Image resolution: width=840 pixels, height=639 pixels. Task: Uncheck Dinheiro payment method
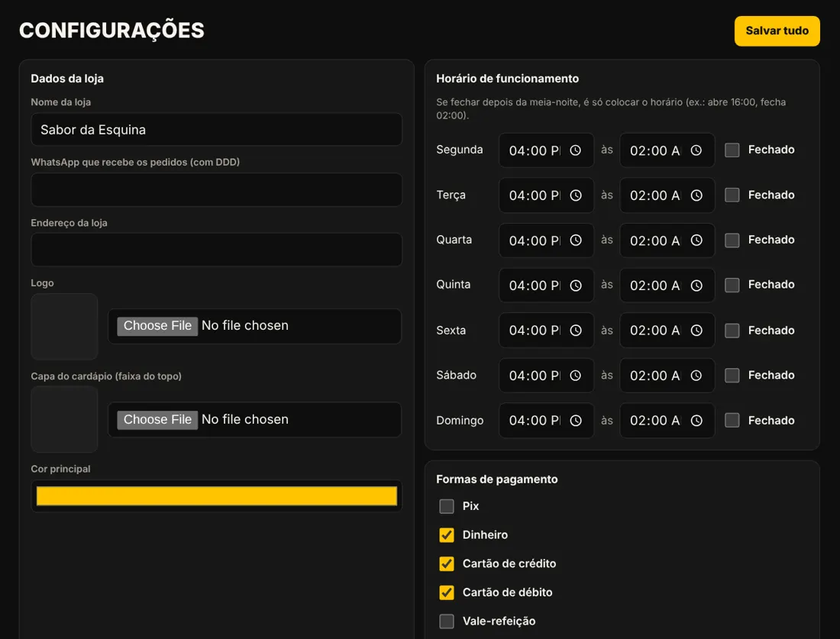coord(446,535)
